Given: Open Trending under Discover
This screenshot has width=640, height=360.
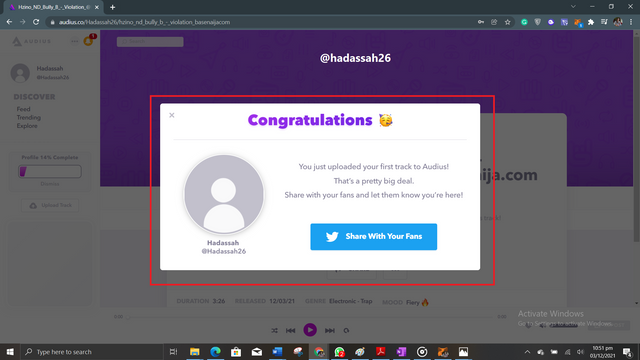Looking at the screenshot, I should [x=29, y=118].
